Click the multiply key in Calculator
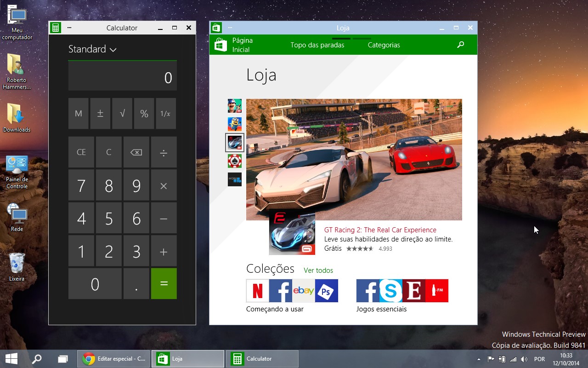Screen dimensions: 588x368 click(164, 185)
